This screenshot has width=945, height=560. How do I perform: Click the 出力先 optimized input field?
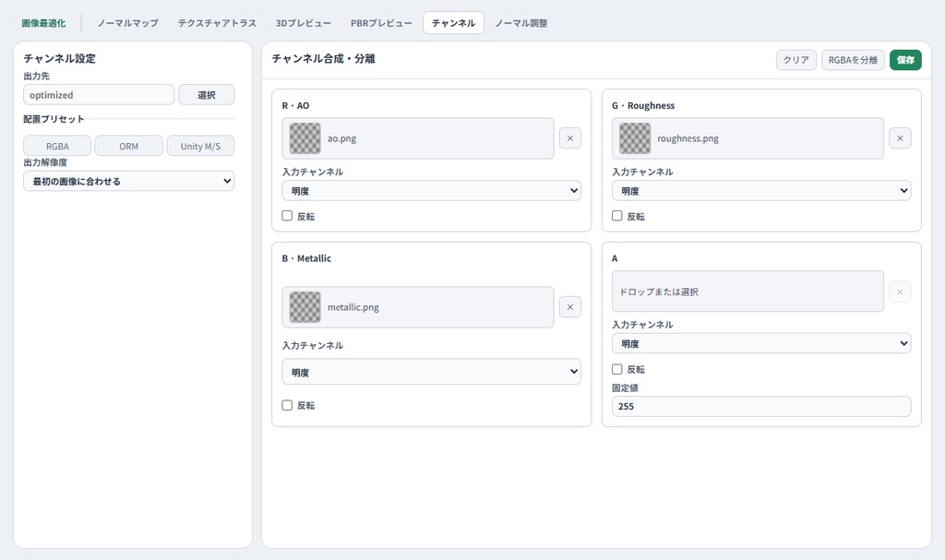(x=99, y=95)
